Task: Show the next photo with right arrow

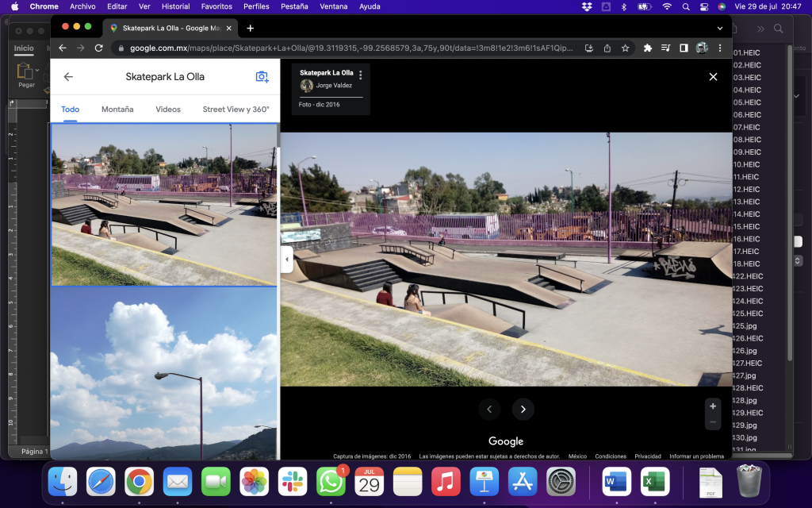Action: pyautogui.click(x=523, y=409)
